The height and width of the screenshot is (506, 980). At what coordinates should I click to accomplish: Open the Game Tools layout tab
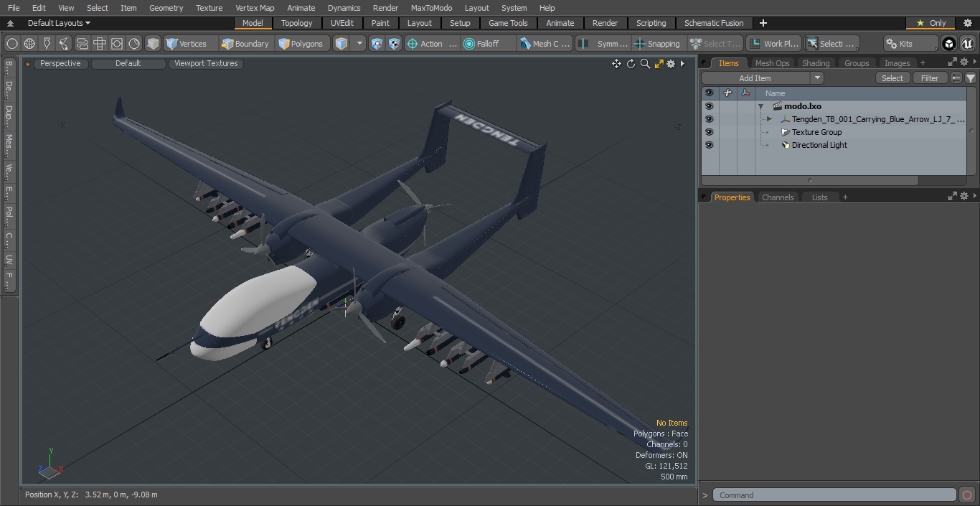pyautogui.click(x=508, y=23)
